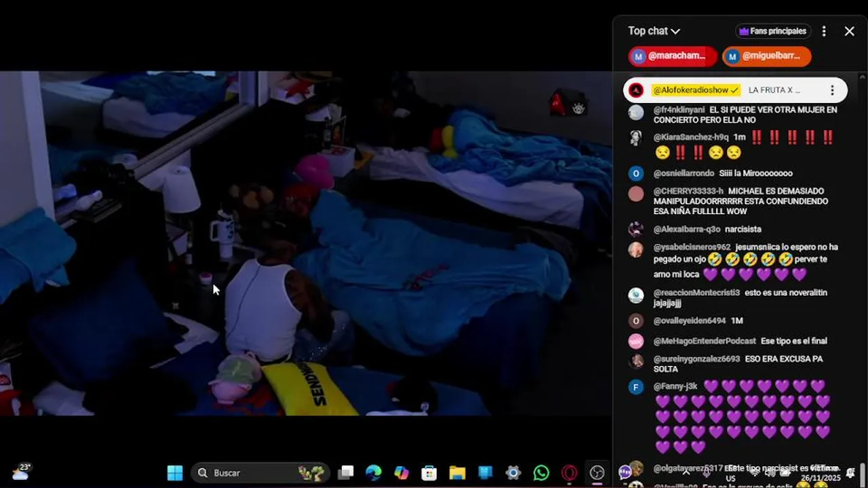Click the @ysabelcisneros962 user avatar
868x488 pixels.
click(635, 249)
